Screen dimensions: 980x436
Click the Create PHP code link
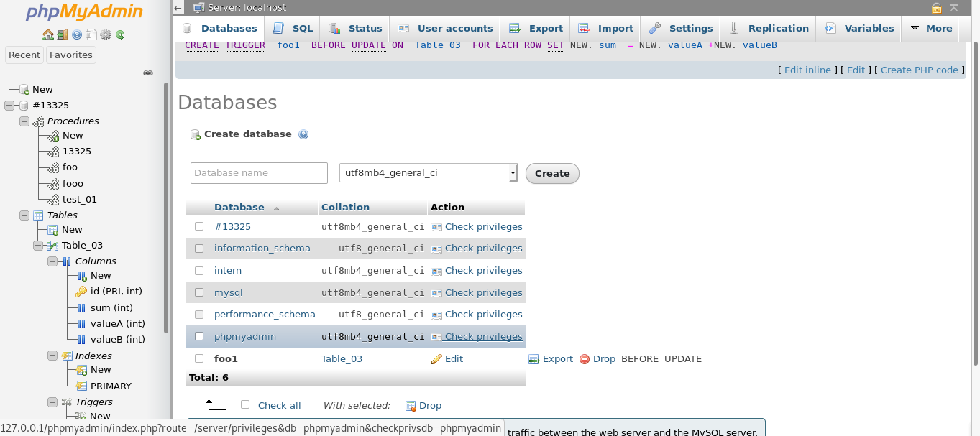coord(920,70)
